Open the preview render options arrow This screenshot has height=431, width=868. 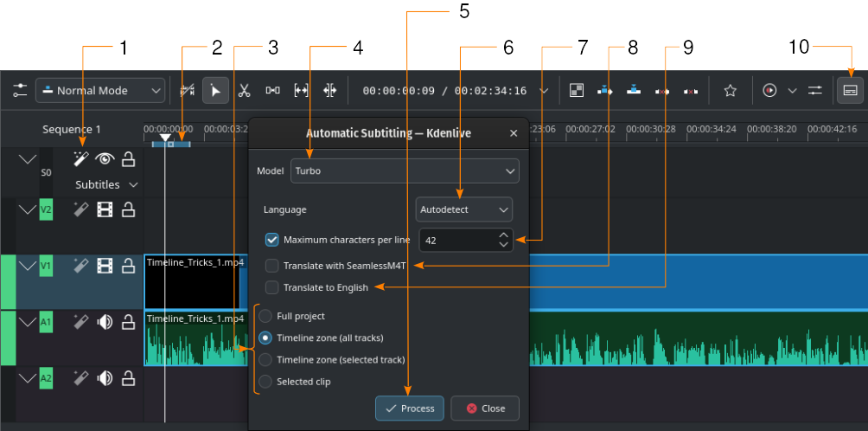[x=792, y=90]
